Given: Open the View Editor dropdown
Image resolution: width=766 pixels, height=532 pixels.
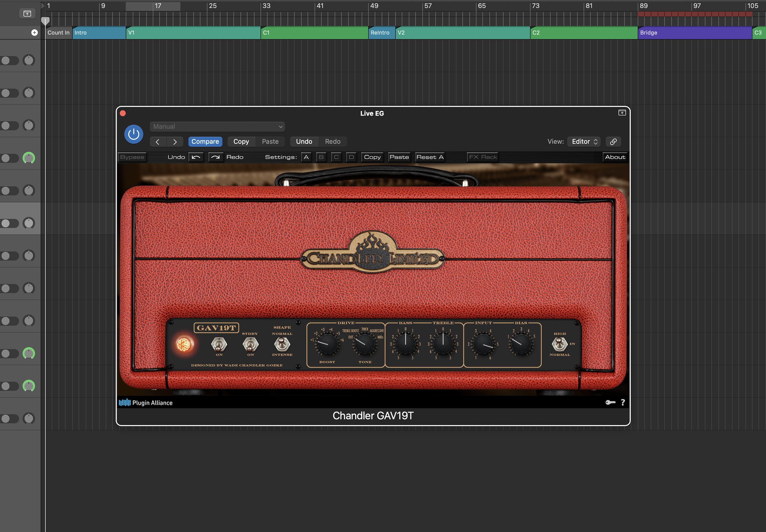Looking at the screenshot, I should pyautogui.click(x=584, y=142).
